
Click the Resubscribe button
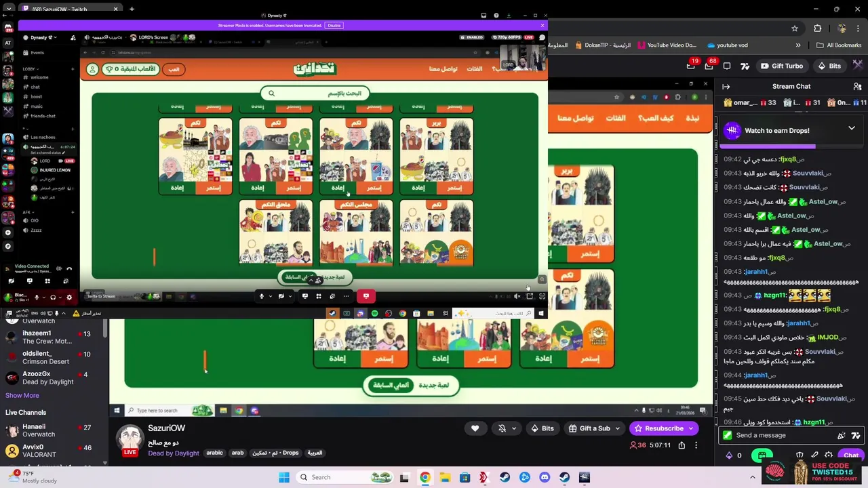[x=664, y=428]
